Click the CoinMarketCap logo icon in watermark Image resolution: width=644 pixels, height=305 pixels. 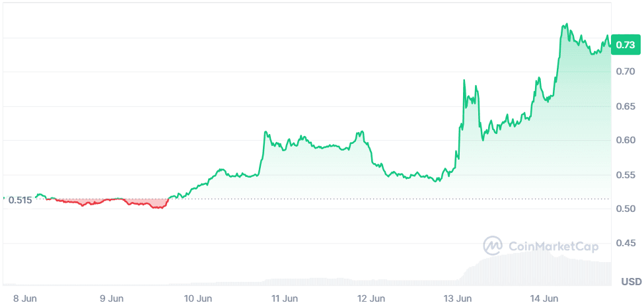click(493, 246)
